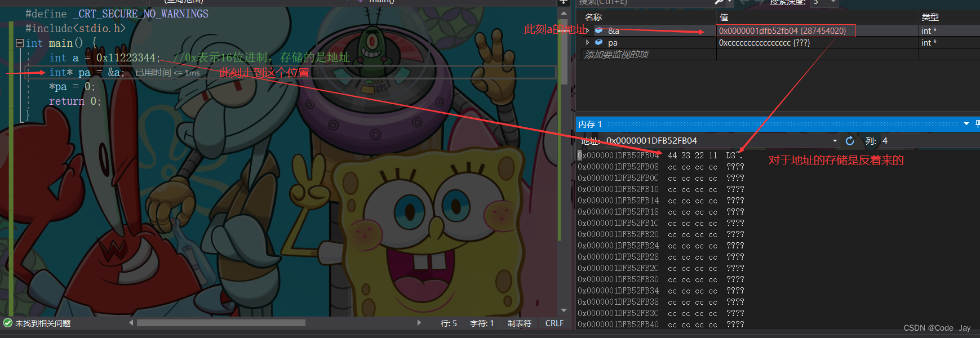Click memory row address 0x0000001DFB52FB1C
This screenshot has height=338, width=980.
[x=618, y=223]
